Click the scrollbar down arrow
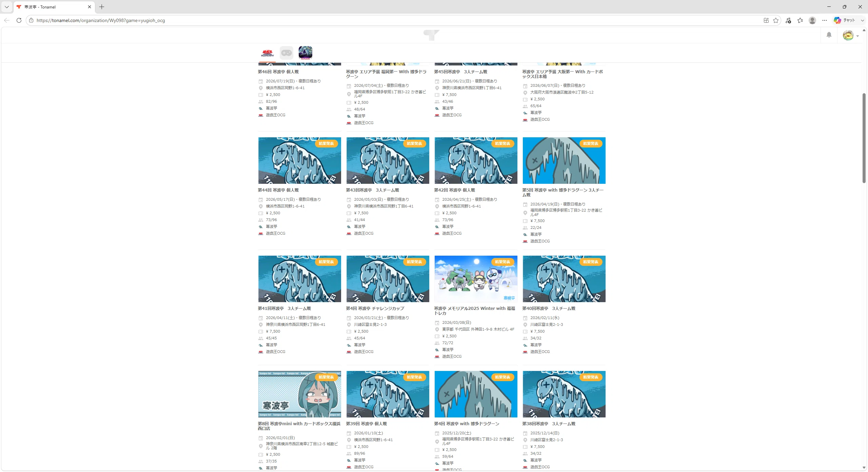Screen dimensions: 868x472 pyautogui.click(x=864, y=468)
